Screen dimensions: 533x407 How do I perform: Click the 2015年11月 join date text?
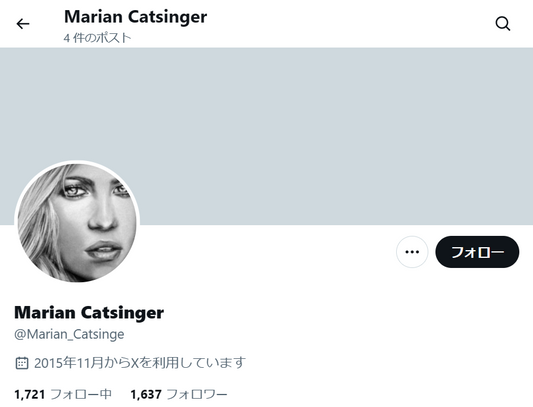point(68,363)
